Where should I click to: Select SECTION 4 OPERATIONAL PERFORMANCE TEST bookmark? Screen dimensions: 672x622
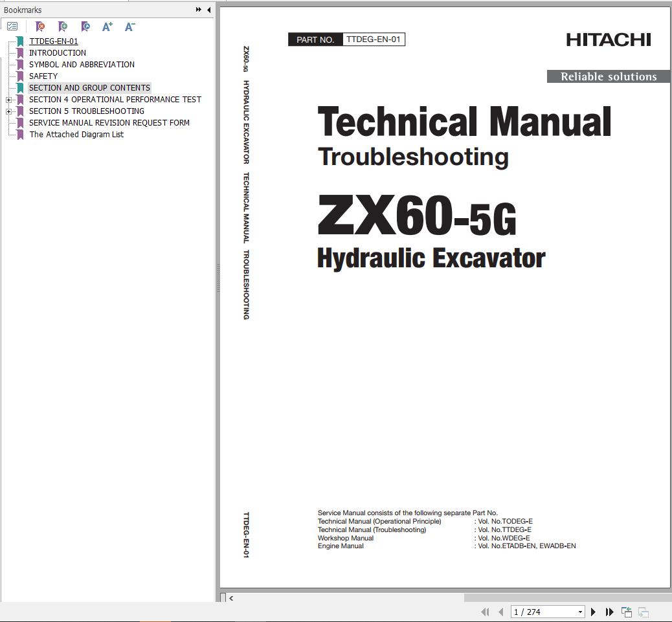[x=115, y=100]
